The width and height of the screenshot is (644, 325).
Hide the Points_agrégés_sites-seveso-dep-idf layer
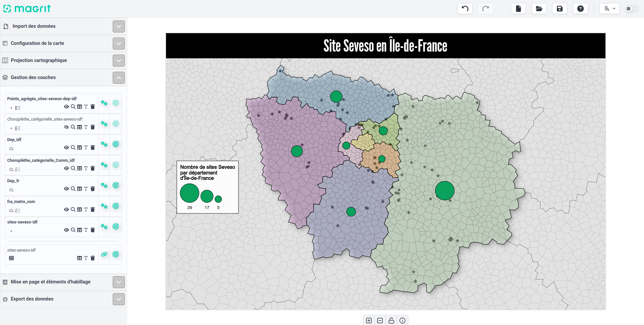click(x=66, y=107)
